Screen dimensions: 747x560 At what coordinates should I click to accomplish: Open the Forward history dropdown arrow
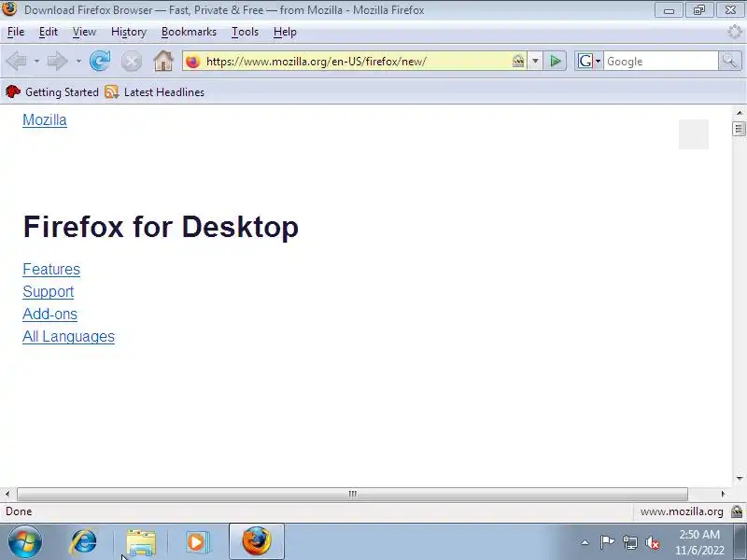[x=78, y=62]
